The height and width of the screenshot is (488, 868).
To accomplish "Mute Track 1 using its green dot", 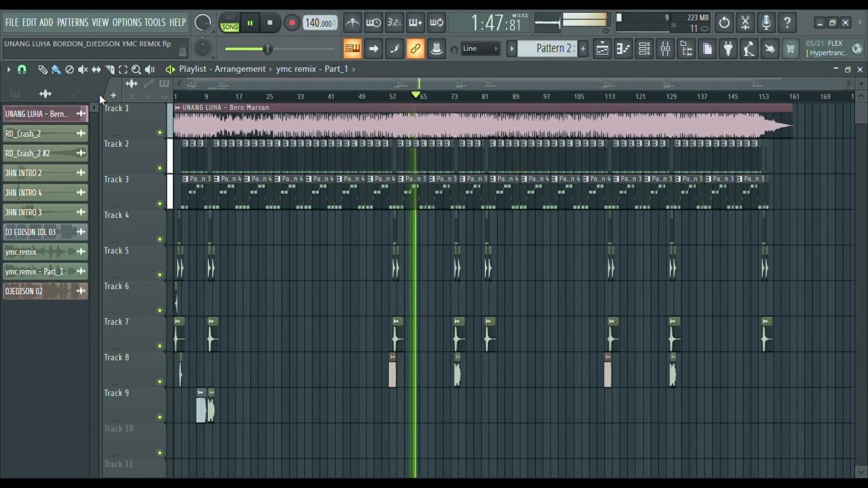I will 160,133.
